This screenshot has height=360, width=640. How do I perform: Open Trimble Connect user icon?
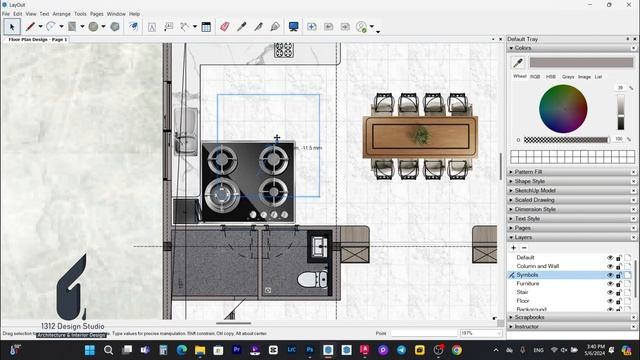click(362, 27)
